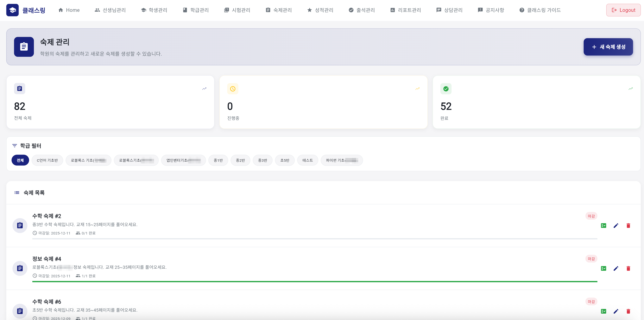Click progress bar of 정보 숙제 #4
The width and height of the screenshot is (644, 320).
314,281
